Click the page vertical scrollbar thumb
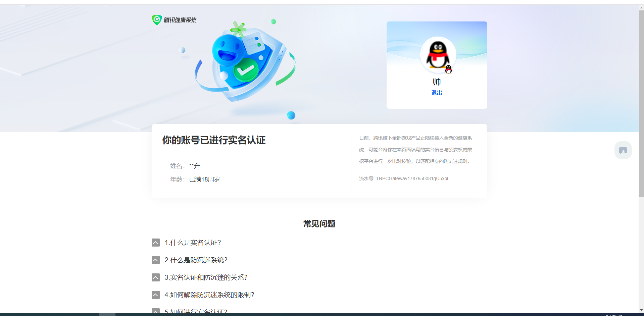The width and height of the screenshot is (644, 316). click(641, 104)
